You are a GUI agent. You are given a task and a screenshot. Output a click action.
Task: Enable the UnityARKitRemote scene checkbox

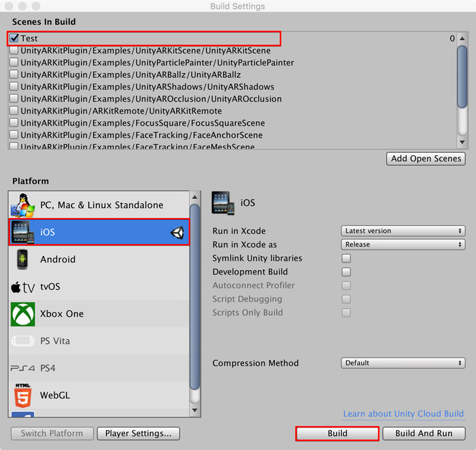coord(14,111)
